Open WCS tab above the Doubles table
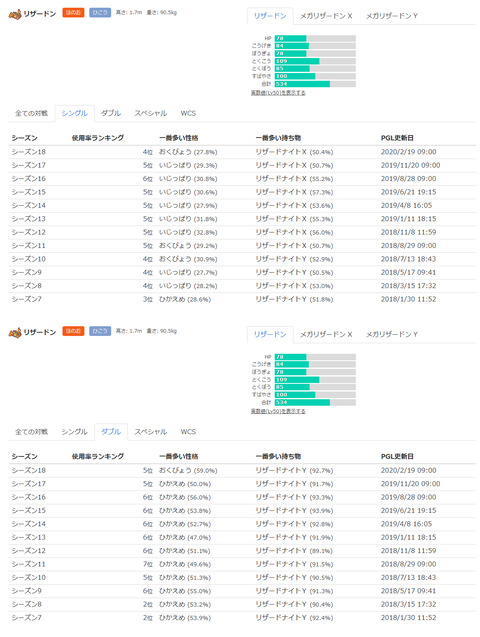Screen dimensions: 480x637 click(188, 432)
